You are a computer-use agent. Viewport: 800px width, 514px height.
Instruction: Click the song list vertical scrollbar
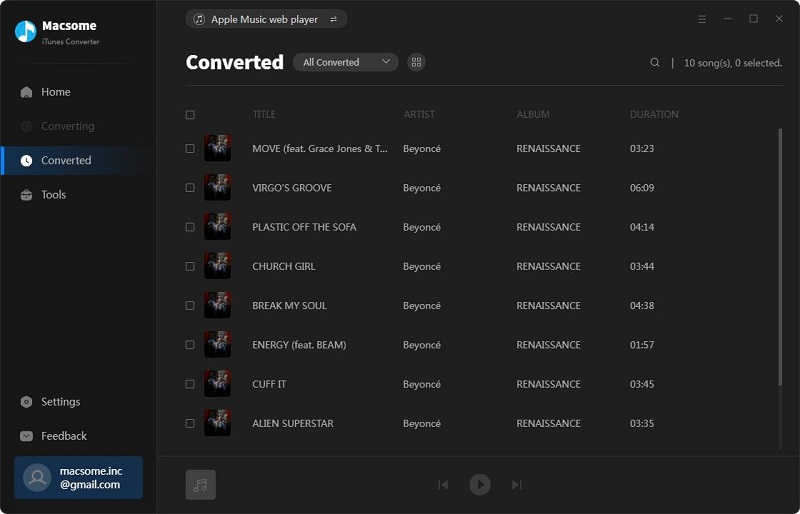[780, 257]
